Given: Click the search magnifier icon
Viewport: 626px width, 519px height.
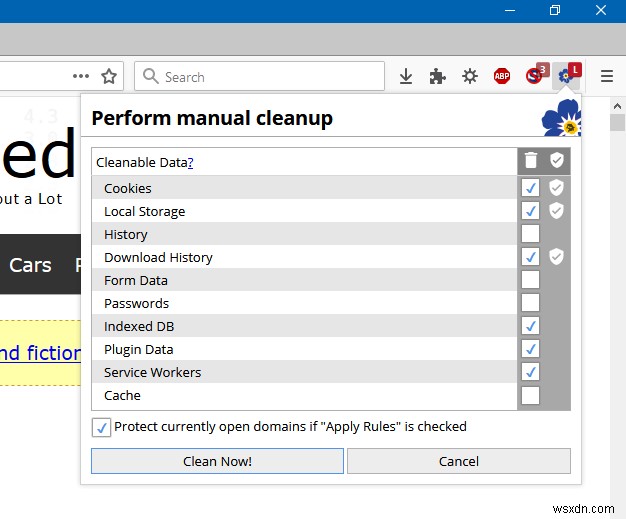Looking at the screenshot, I should [x=151, y=76].
